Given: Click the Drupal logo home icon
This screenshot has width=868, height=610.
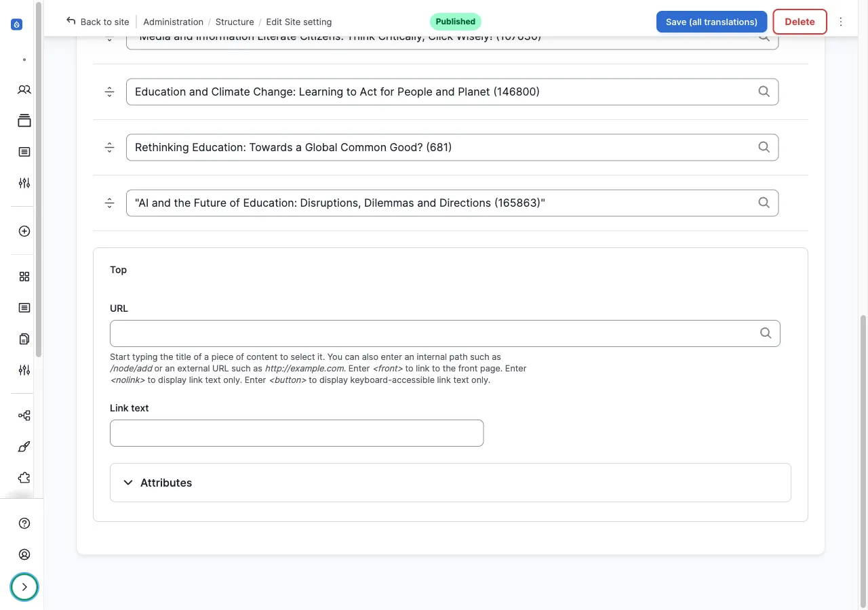Looking at the screenshot, I should pyautogui.click(x=18, y=24).
